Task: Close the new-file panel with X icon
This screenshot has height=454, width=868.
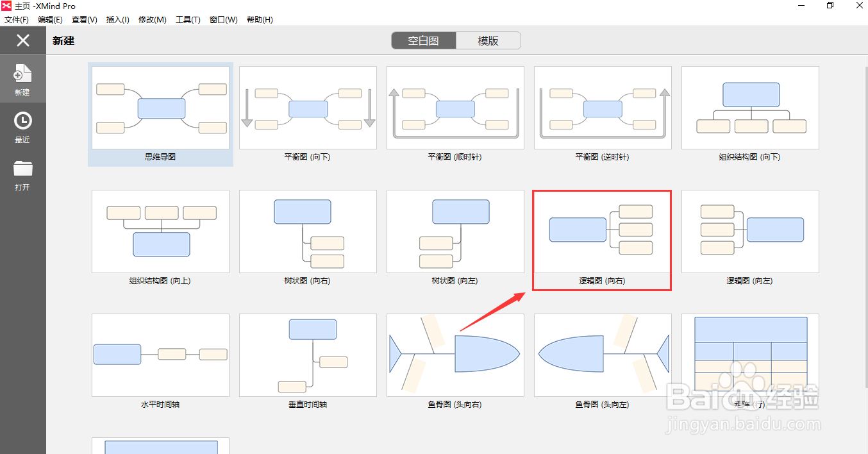Action: tap(23, 40)
